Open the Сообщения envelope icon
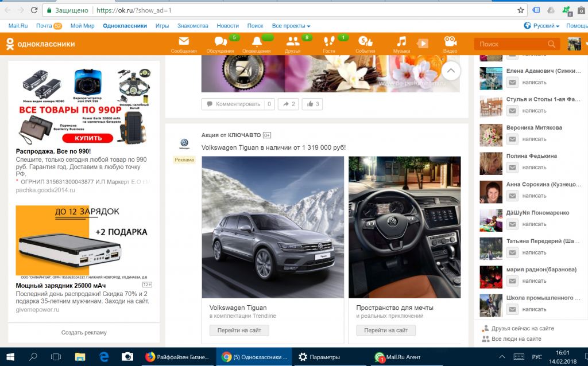The height and width of the screenshot is (366, 588). 184,41
